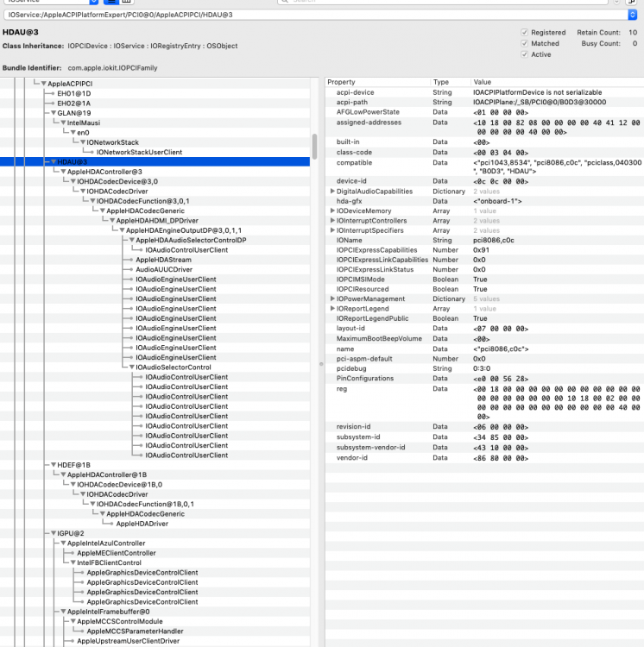644x647 pixels.
Task: Click the vendor-id value <86 80 00 00>
Action: pyautogui.click(x=501, y=458)
